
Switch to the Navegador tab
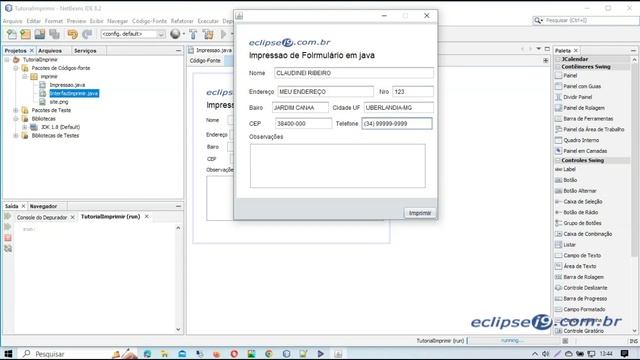(43, 206)
